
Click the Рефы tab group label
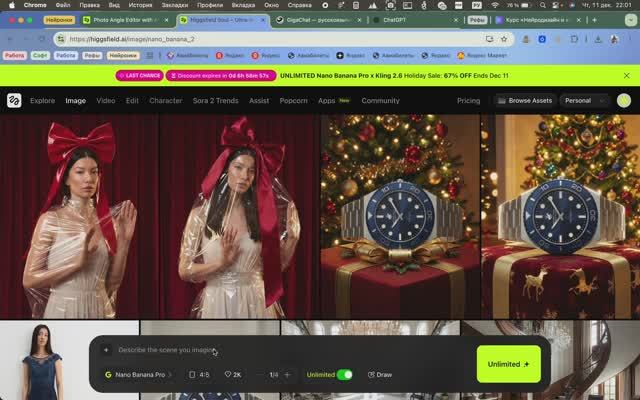[x=477, y=20]
